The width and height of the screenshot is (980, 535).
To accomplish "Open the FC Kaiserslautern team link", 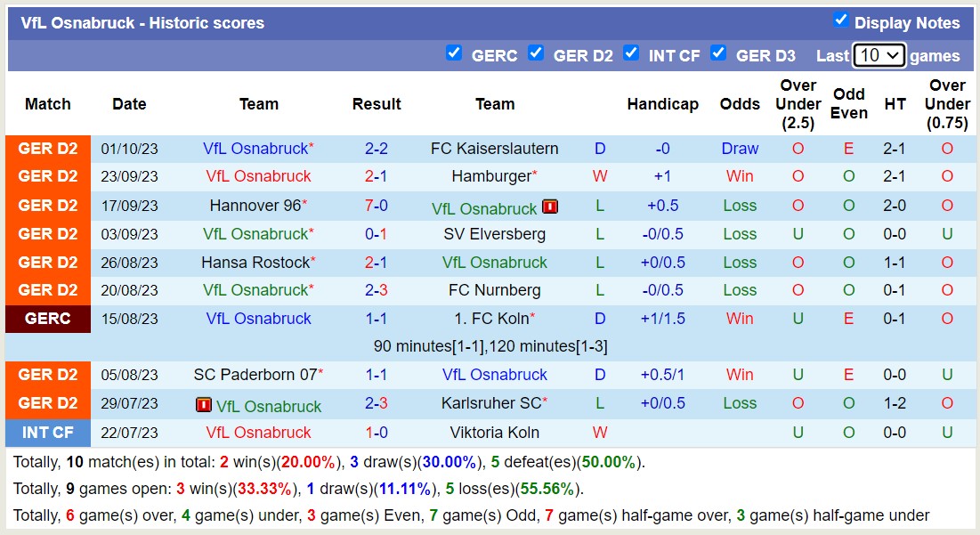I will click(495, 149).
